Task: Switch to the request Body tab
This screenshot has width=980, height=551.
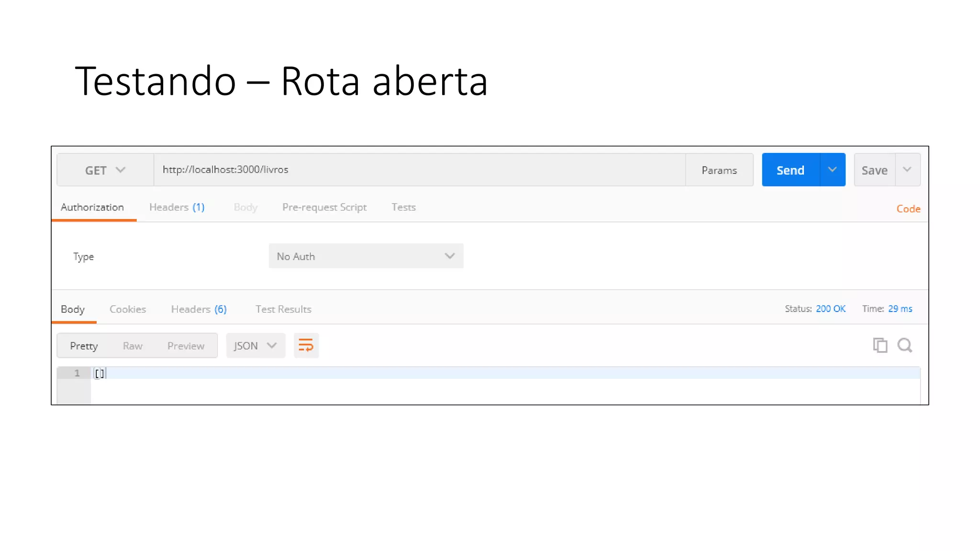Action: tap(245, 207)
